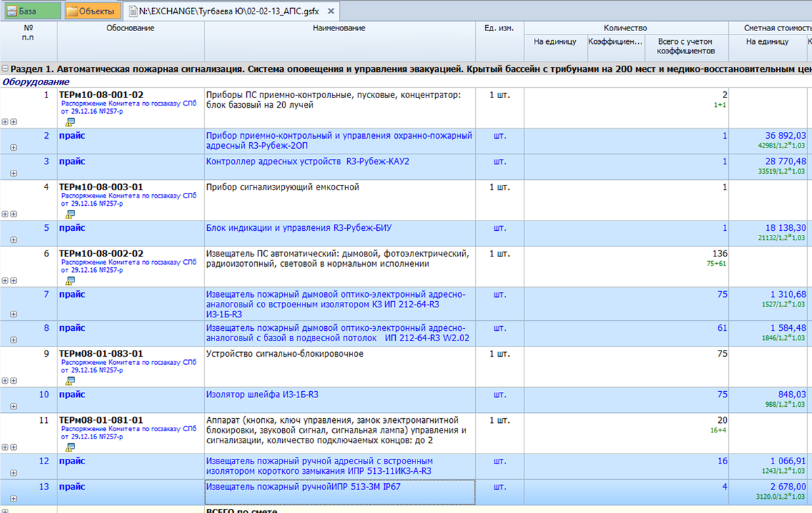
Task: Select the unit cost value 1 310,68
Action: click(x=788, y=294)
